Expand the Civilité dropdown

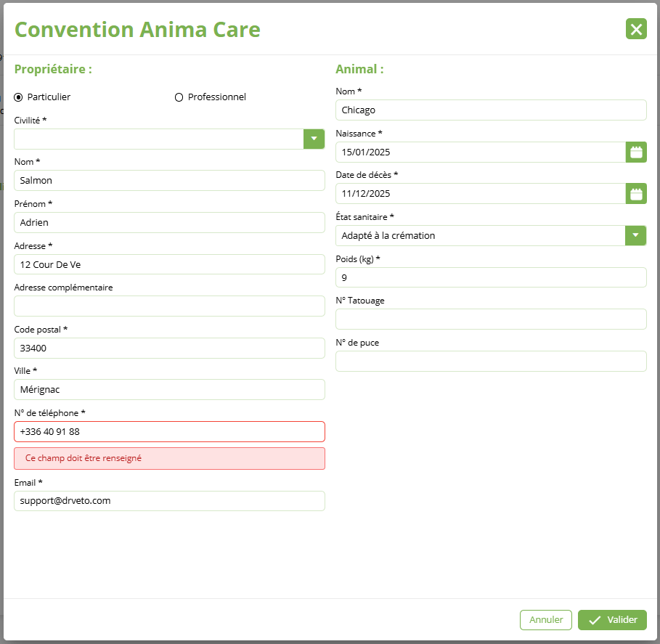click(x=314, y=139)
